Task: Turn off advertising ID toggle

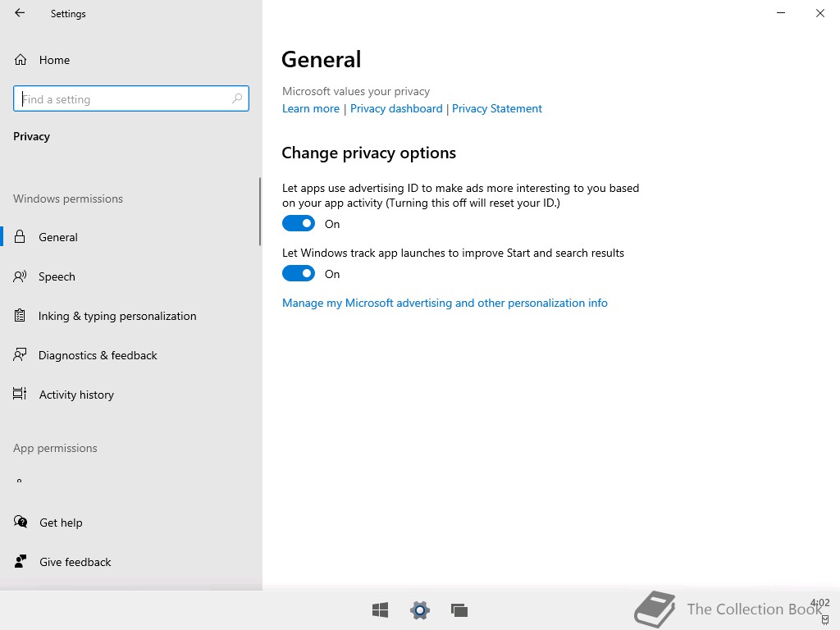Action: tap(299, 223)
